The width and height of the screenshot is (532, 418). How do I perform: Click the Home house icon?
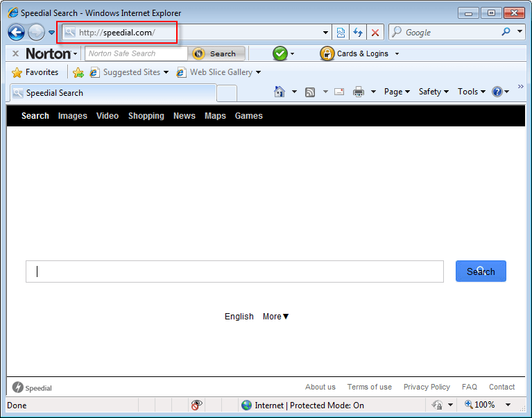(x=280, y=92)
